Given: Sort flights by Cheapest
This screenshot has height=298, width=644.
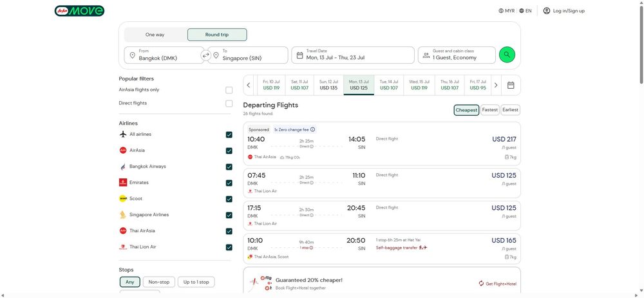Looking at the screenshot, I should point(466,110).
